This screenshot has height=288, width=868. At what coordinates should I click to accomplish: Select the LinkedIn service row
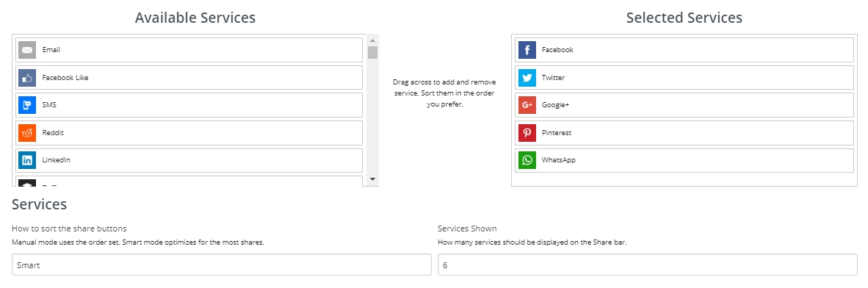(189, 160)
